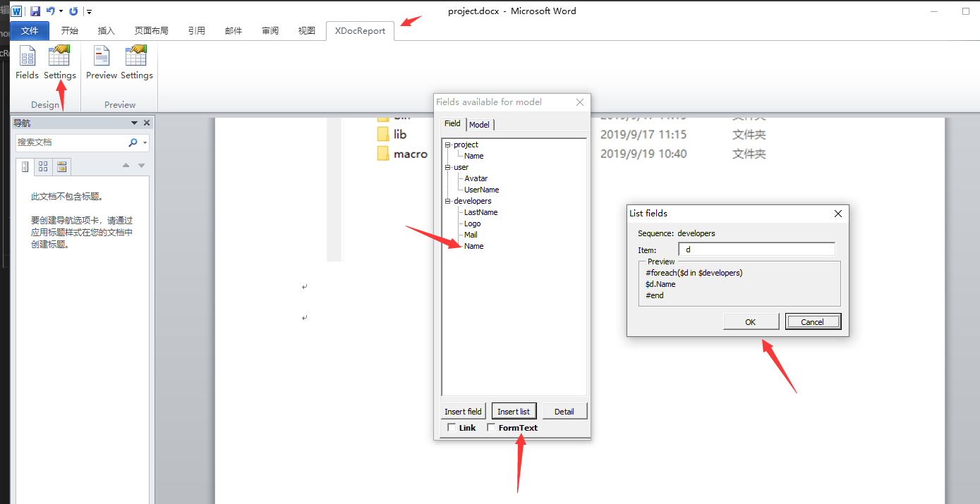The width and height of the screenshot is (980, 504).
Task: Open the Preview tool in Preview group
Action: (x=102, y=62)
